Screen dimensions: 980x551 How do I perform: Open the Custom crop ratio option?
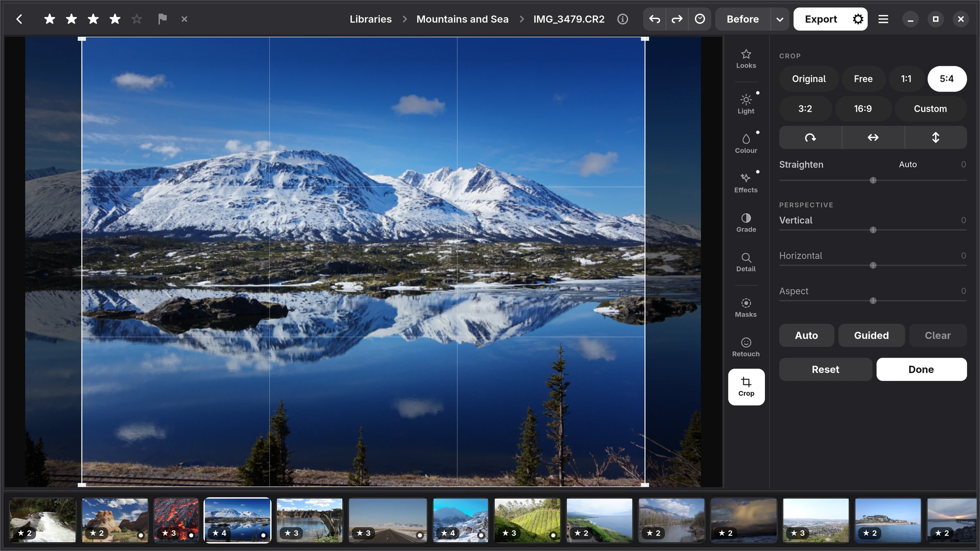pos(931,109)
